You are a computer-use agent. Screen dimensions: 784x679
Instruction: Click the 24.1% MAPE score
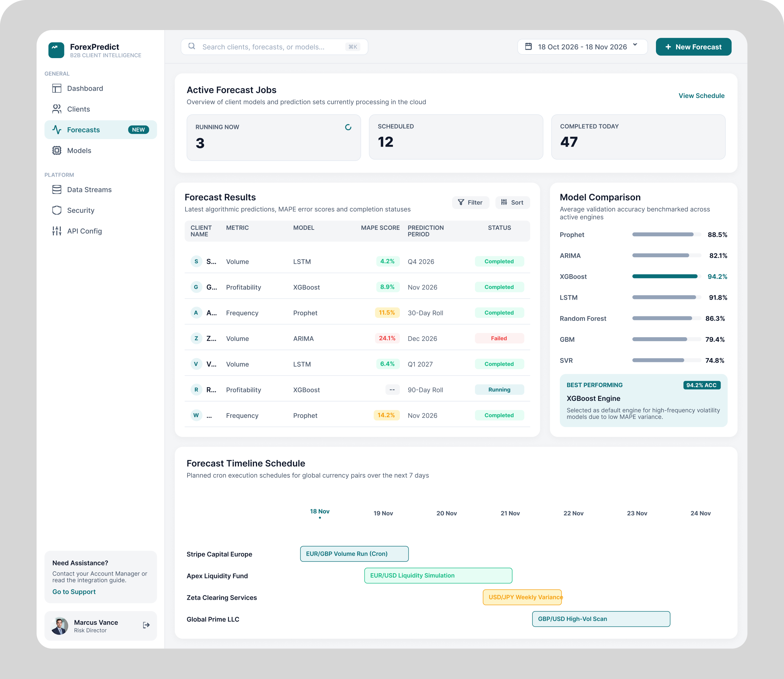click(387, 338)
